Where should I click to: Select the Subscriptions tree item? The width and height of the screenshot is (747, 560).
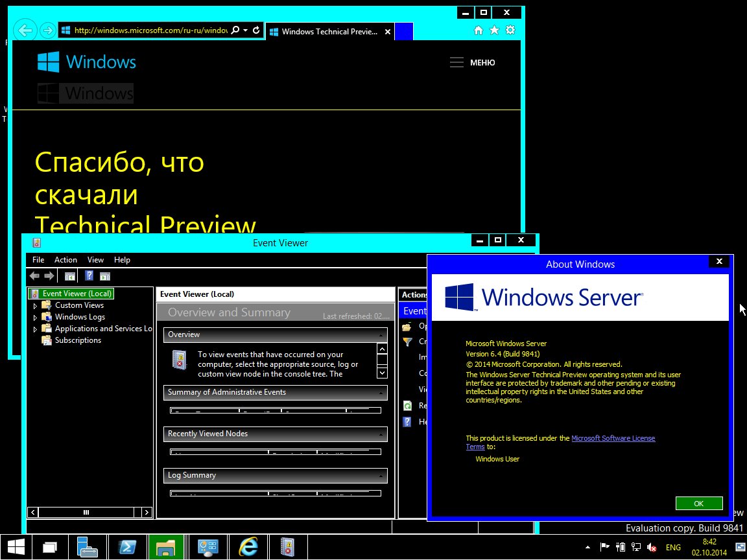click(78, 340)
